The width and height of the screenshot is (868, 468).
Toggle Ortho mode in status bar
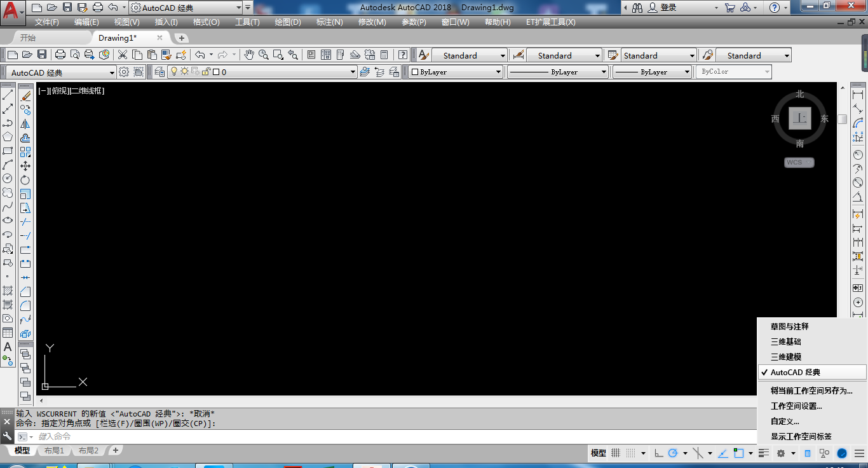658,453
